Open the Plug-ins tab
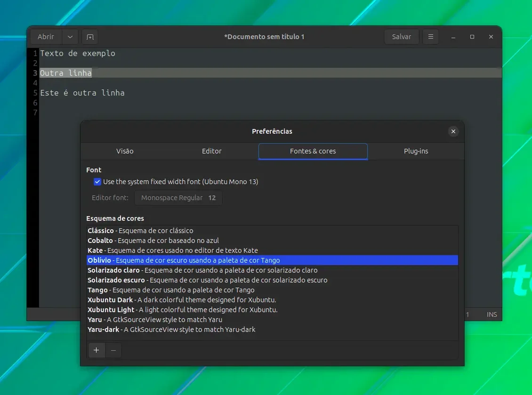Viewport: 532px width, 395px height. 416,151
